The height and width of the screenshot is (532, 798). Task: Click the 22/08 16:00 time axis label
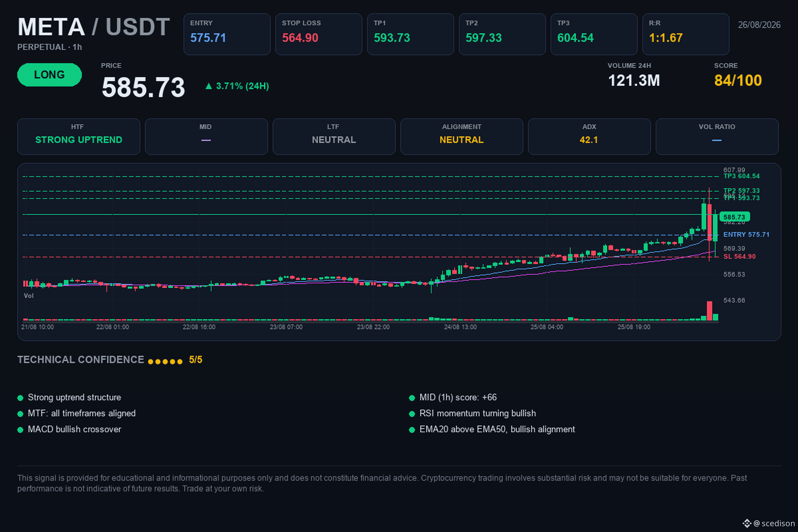pos(199,327)
